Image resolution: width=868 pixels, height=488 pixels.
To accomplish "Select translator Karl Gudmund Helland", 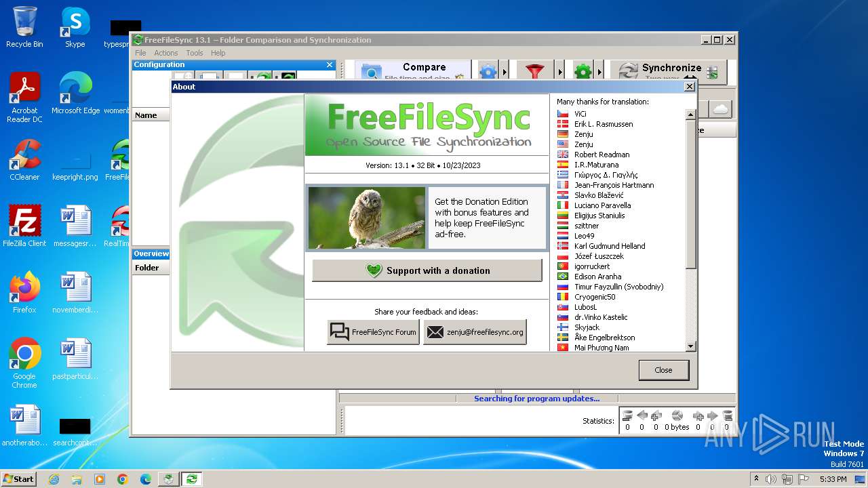I will [x=610, y=246].
